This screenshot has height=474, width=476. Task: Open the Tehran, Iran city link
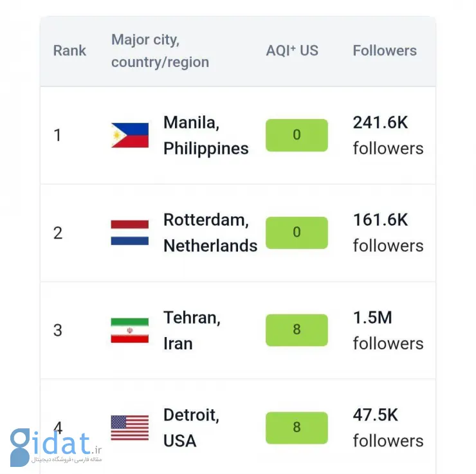point(192,330)
